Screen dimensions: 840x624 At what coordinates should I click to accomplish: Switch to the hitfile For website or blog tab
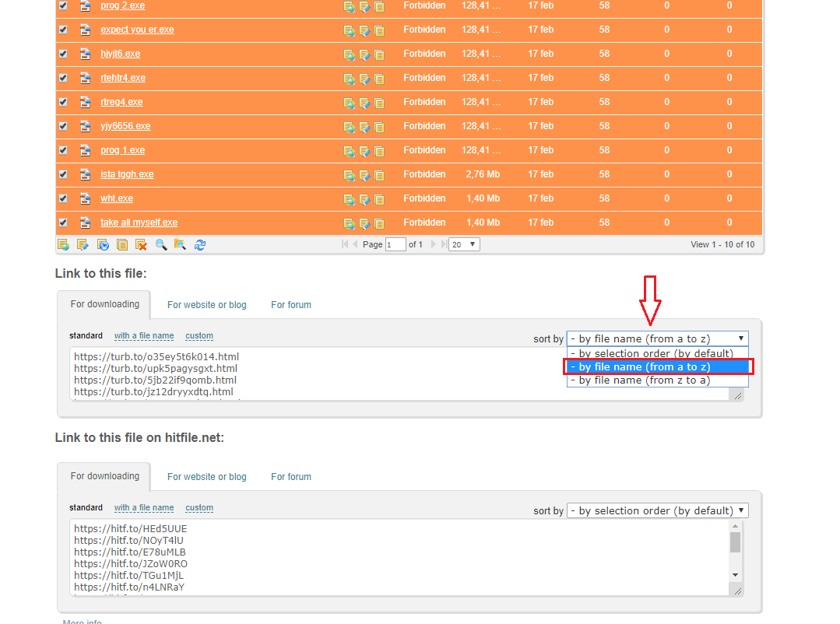[207, 477]
